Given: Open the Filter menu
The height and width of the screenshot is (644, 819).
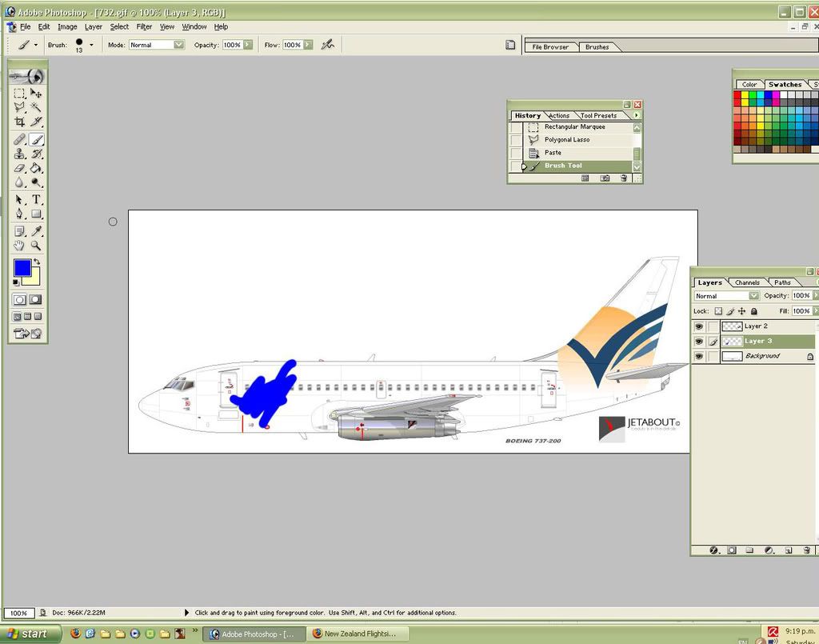Looking at the screenshot, I should (x=144, y=26).
